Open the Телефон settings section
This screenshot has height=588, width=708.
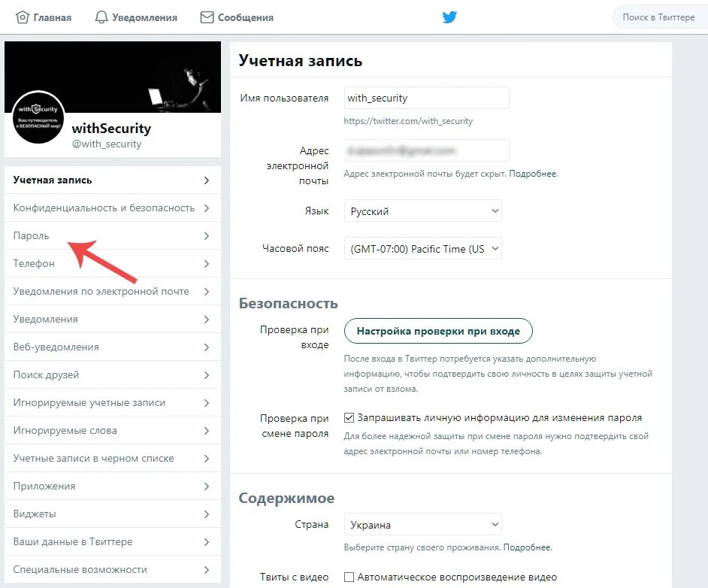click(113, 263)
